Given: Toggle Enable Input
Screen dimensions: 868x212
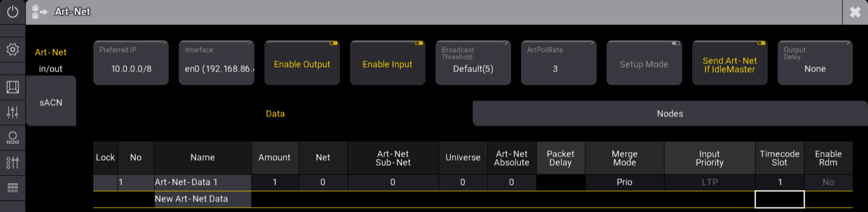Looking at the screenshot, I should coord(387,63).
